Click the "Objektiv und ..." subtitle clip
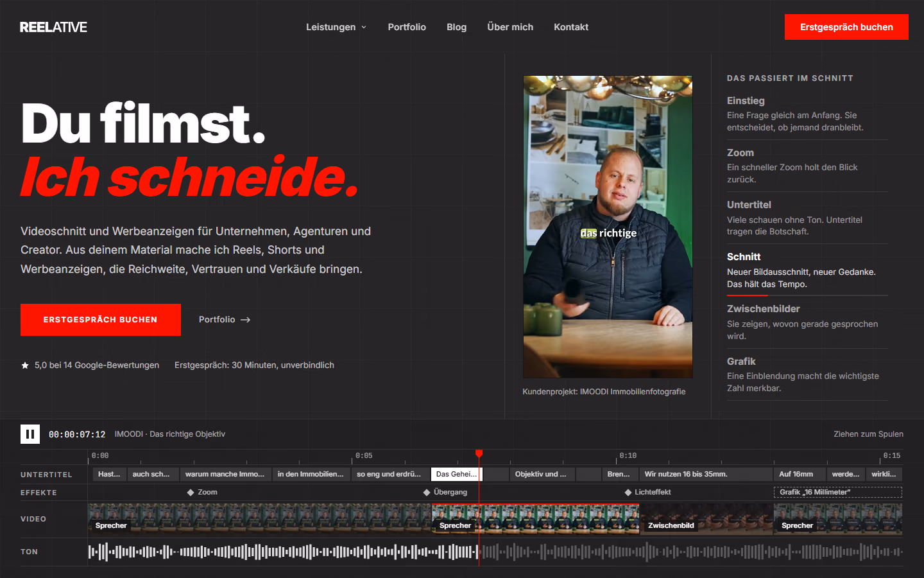 pyautogui.click(x=541, y=475)
